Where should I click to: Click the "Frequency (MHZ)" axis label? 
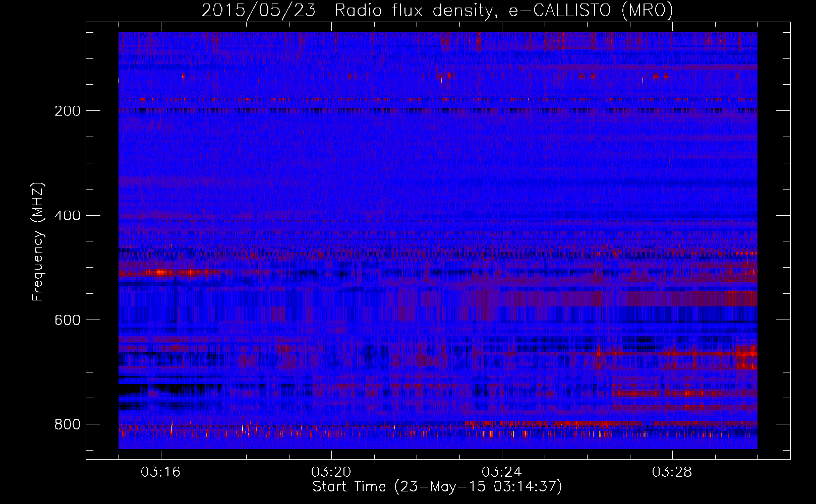tap(38, 242)
